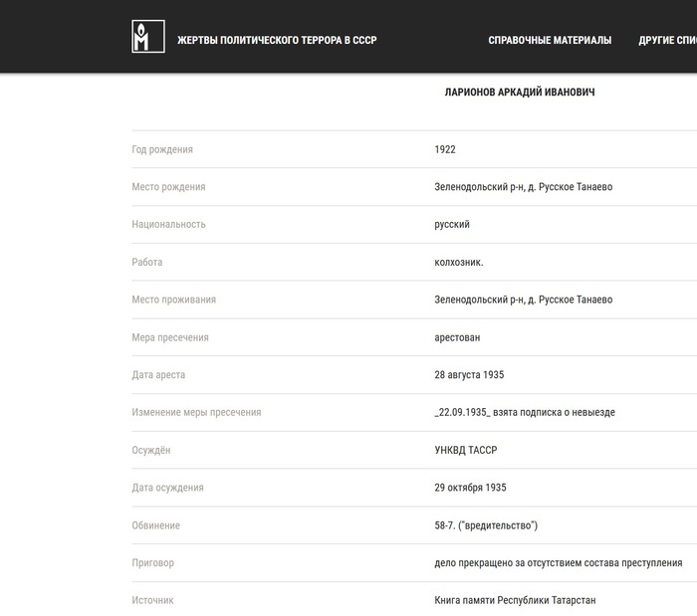The width and height of the screenshot is (697, 616).
Task: Open the partially visible «Другие списки» menu
Action: pyautogui.click(x=667, y=41)
